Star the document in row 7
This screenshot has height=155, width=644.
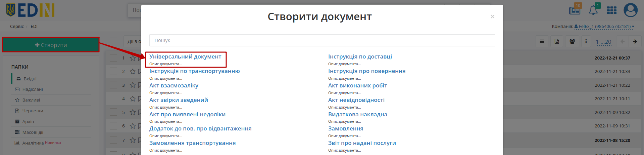click(133, 140)
